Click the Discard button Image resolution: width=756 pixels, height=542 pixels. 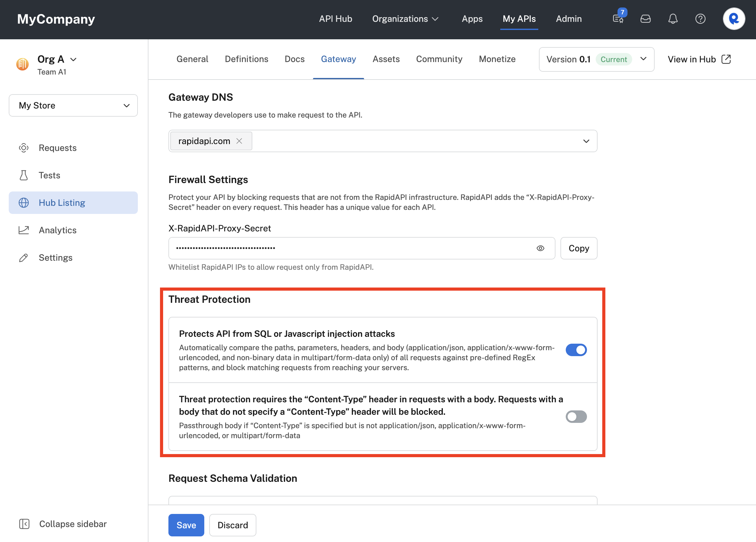coord(233,525)
